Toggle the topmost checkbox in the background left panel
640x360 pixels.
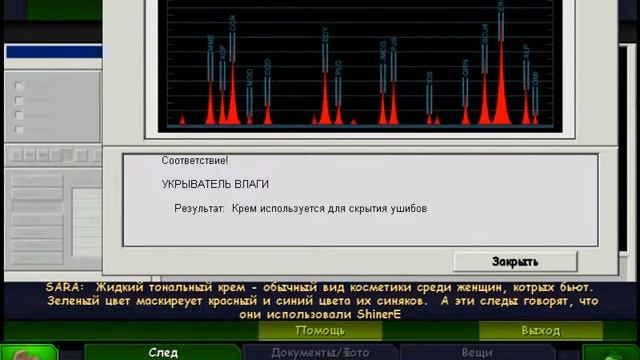(x=18, y=85)
